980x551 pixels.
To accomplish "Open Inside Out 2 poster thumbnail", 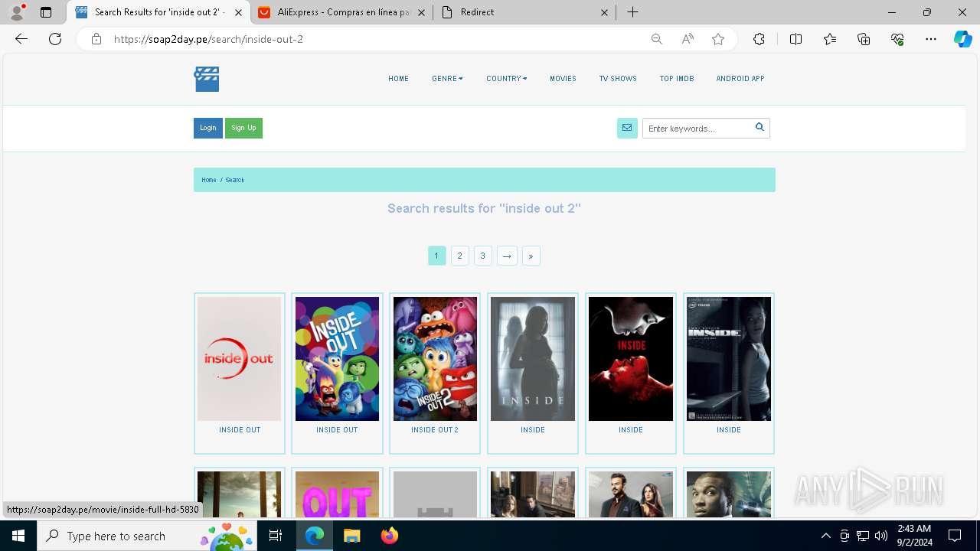I will tap(435, 359).
